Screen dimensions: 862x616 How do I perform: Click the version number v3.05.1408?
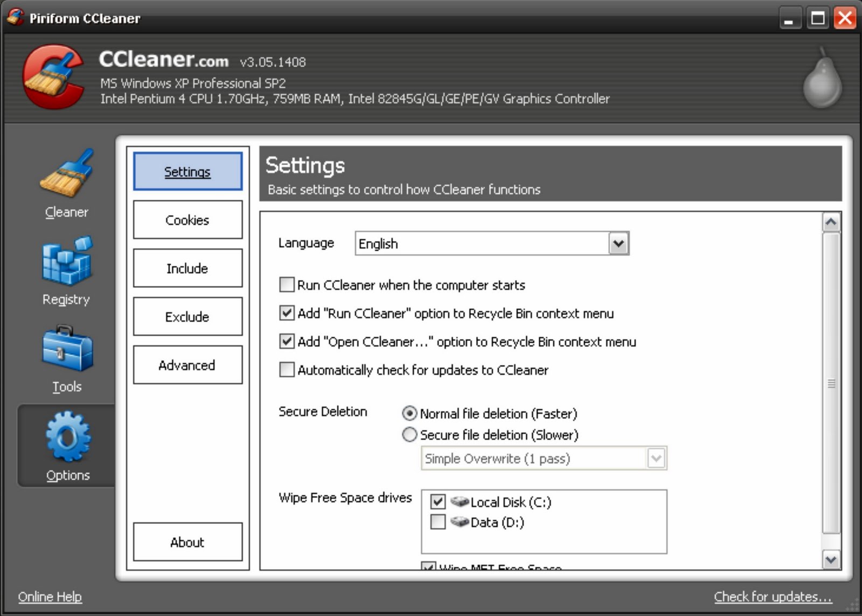click(273, 62)
